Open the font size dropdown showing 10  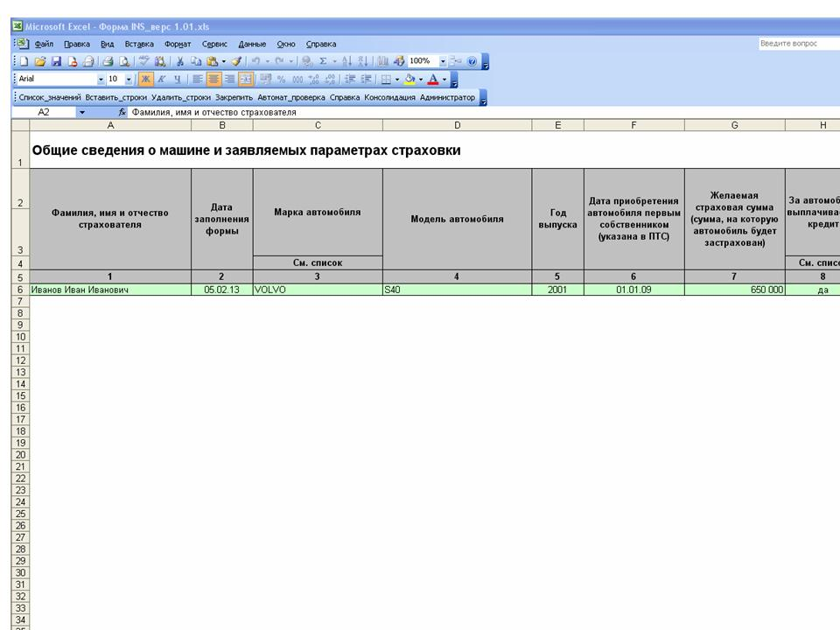[129, 80]
